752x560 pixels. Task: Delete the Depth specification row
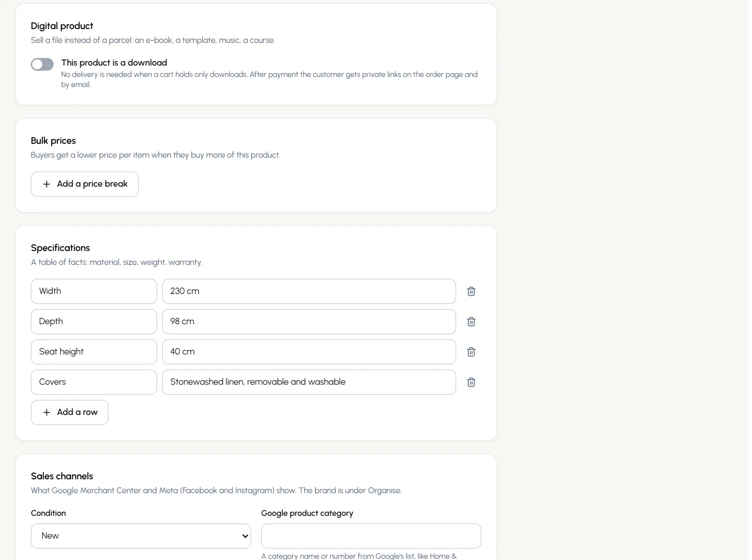click(471, 322)
